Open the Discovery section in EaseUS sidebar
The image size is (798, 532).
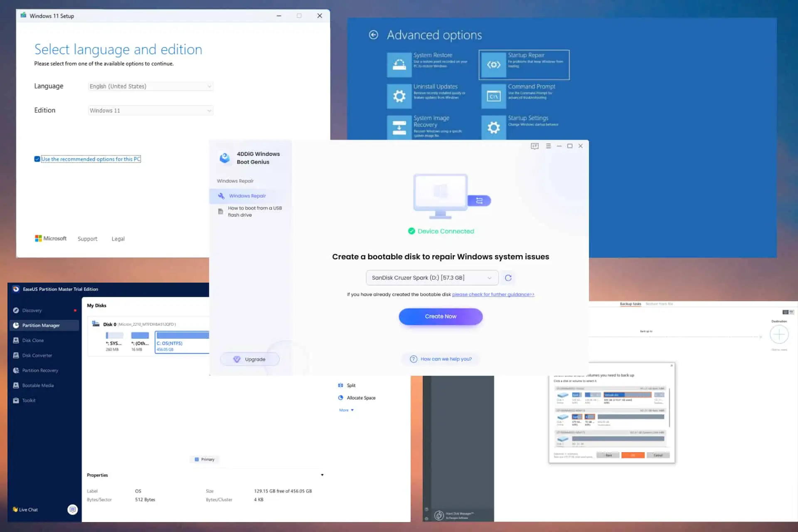(32, 310)
